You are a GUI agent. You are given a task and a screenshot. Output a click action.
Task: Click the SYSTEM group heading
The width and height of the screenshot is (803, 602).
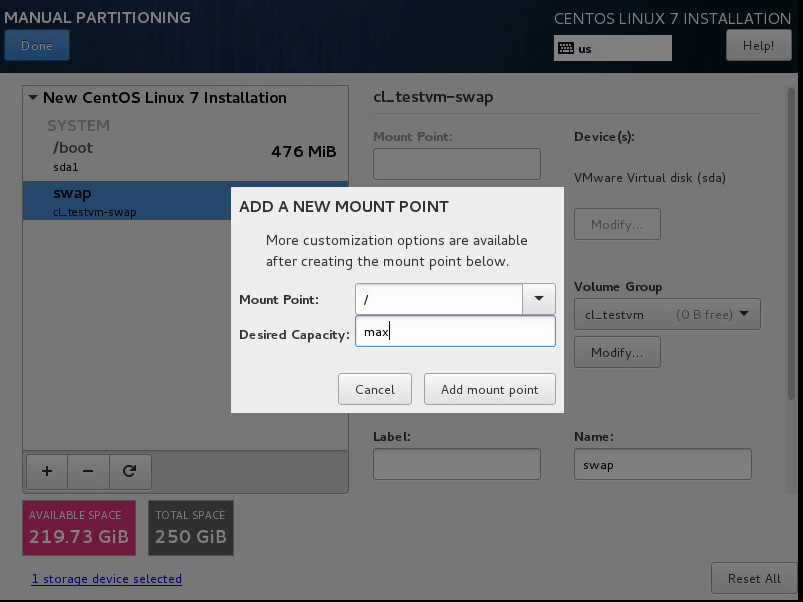[x=78, y=125]
